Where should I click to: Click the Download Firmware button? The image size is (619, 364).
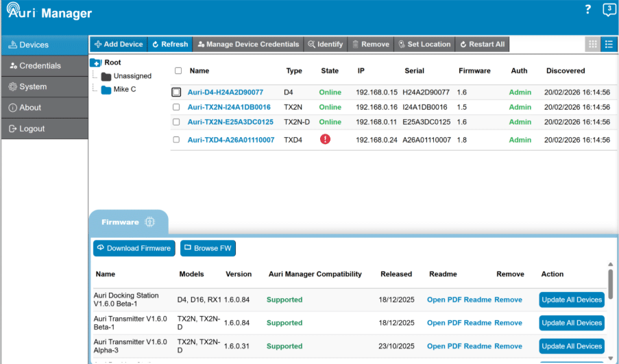[x=134, y=248]
